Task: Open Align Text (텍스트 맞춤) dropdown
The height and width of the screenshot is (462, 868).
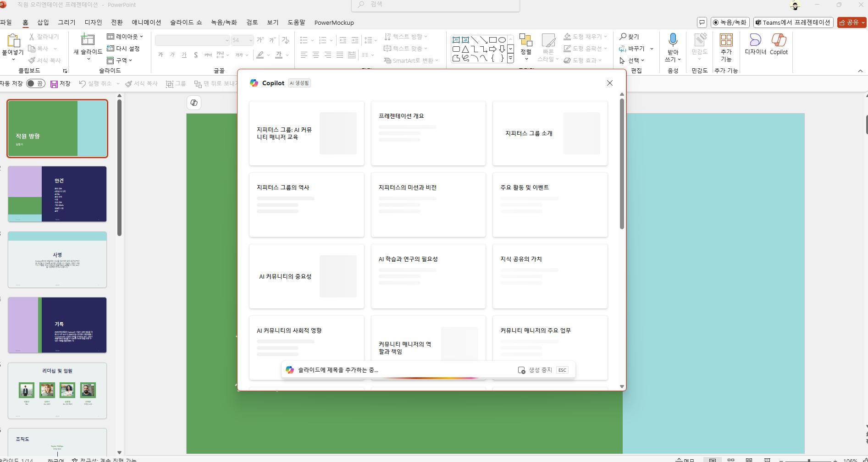Action: pyautogui.click(x=406, y=49)
